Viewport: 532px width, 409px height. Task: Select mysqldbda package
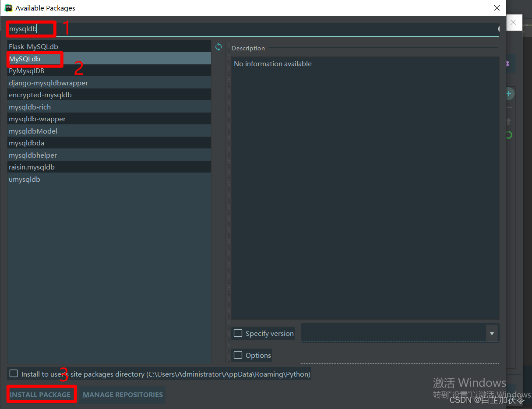[x=109, y=143]
